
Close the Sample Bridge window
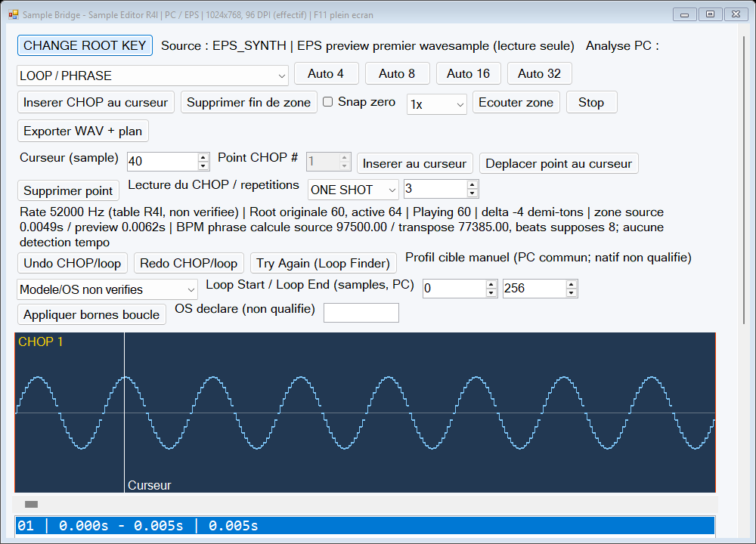pos(736,14)
